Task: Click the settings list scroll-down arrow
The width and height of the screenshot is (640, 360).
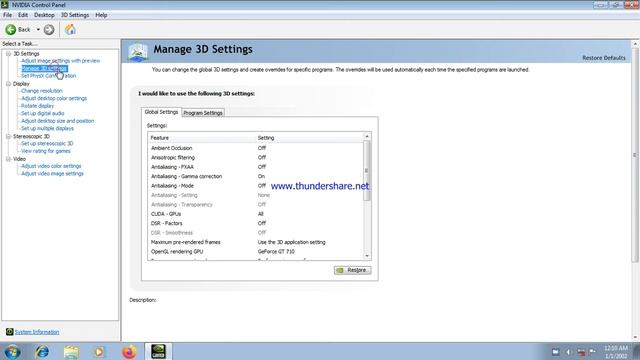Action: point(367,256)
